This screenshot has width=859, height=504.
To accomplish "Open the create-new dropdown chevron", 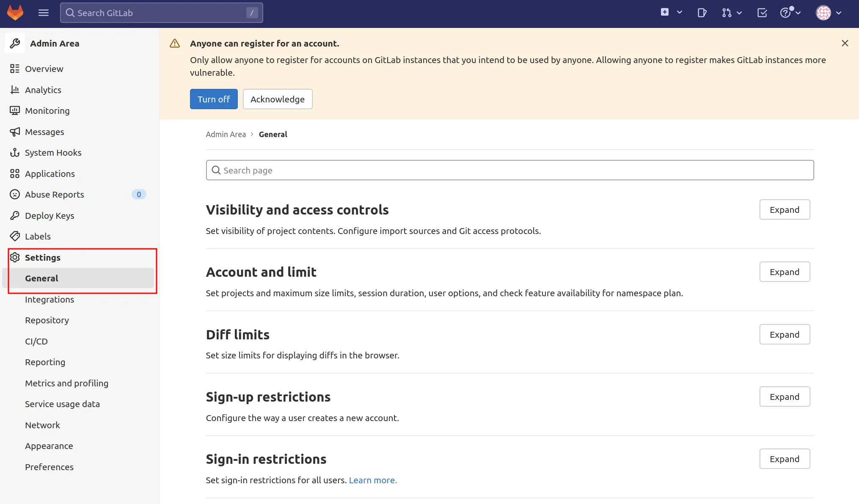I will point(679,13).
